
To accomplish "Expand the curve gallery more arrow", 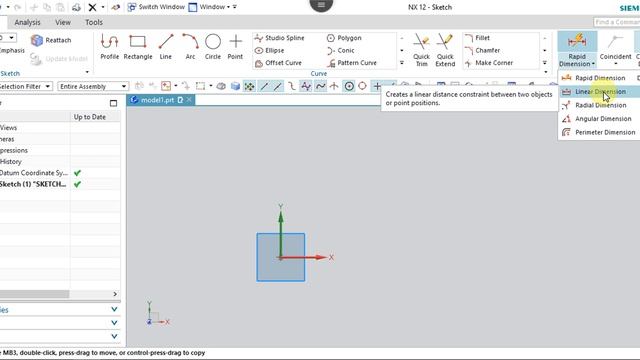I will pos(402,63).
